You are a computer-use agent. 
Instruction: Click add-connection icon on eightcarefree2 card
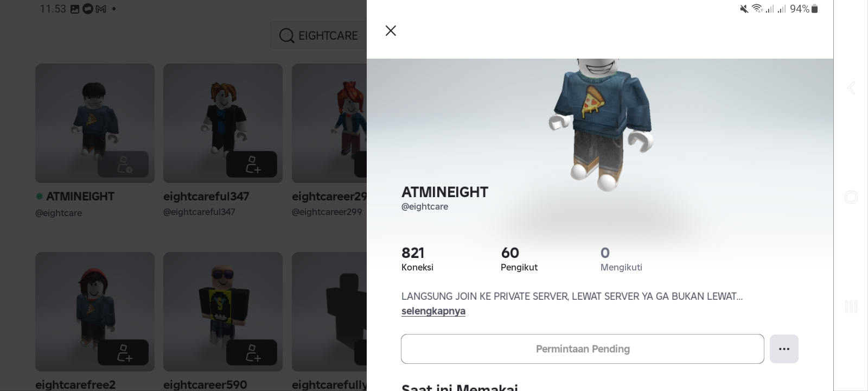[123, 352]
